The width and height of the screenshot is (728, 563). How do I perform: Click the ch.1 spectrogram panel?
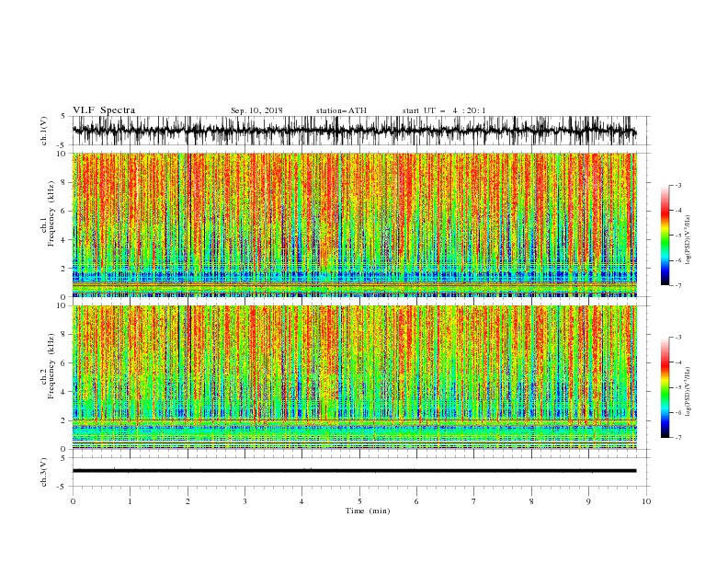354,224
